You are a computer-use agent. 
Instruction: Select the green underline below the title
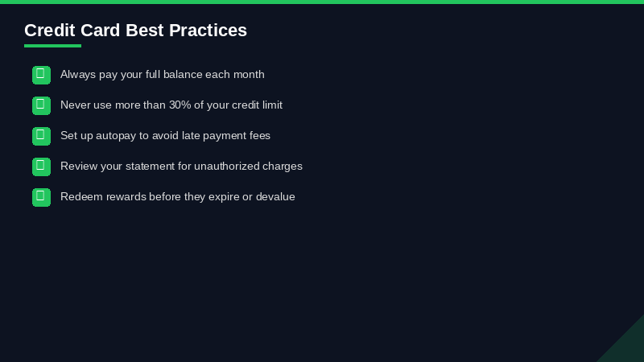point(52,46)
